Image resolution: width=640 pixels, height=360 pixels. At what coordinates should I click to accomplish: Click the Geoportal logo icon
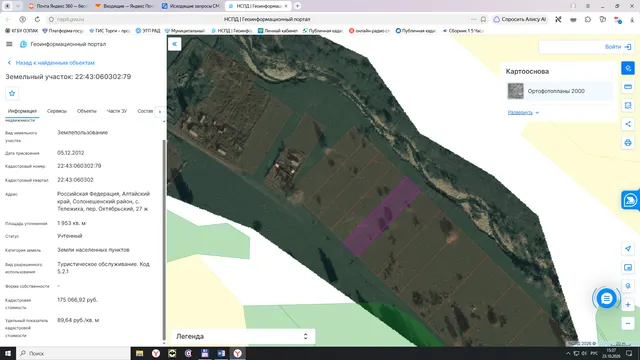point(23,44)
